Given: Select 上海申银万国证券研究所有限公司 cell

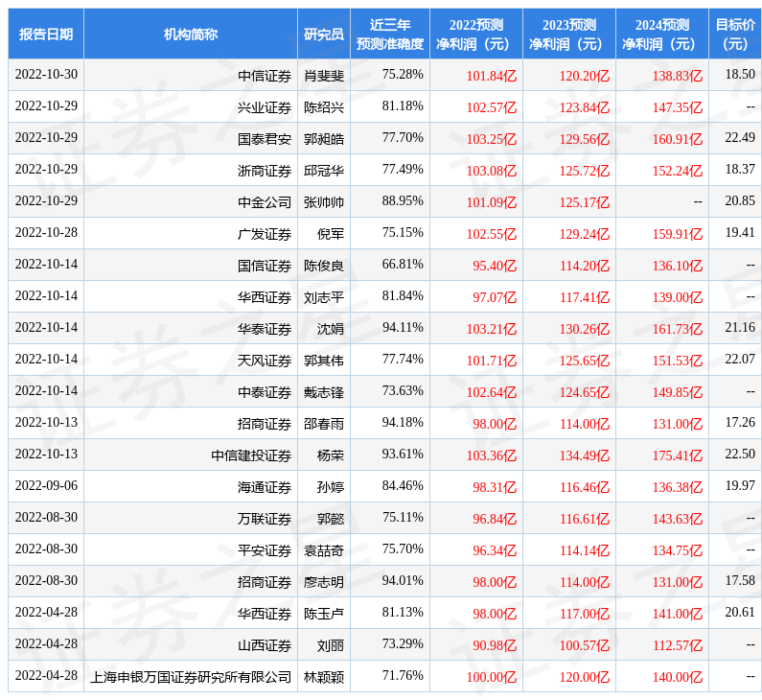Looking at the screenshot, I should click(x=191, y=676).
